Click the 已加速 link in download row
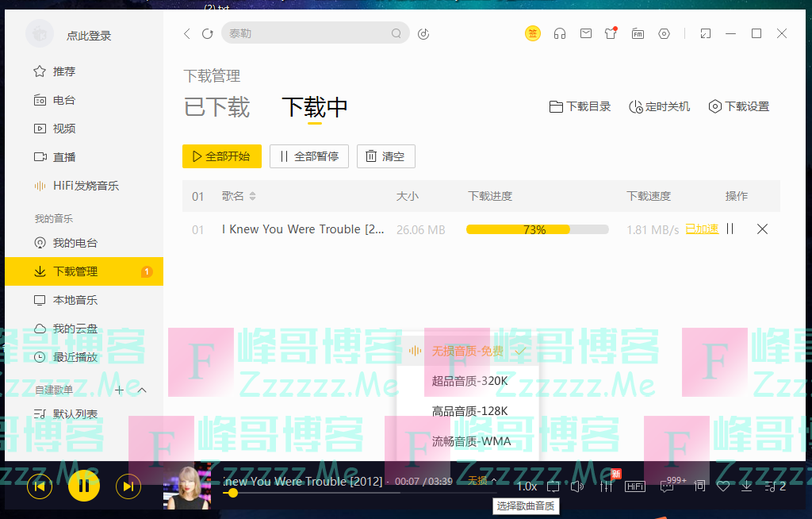Screen dimensions: 812x519 702,229
